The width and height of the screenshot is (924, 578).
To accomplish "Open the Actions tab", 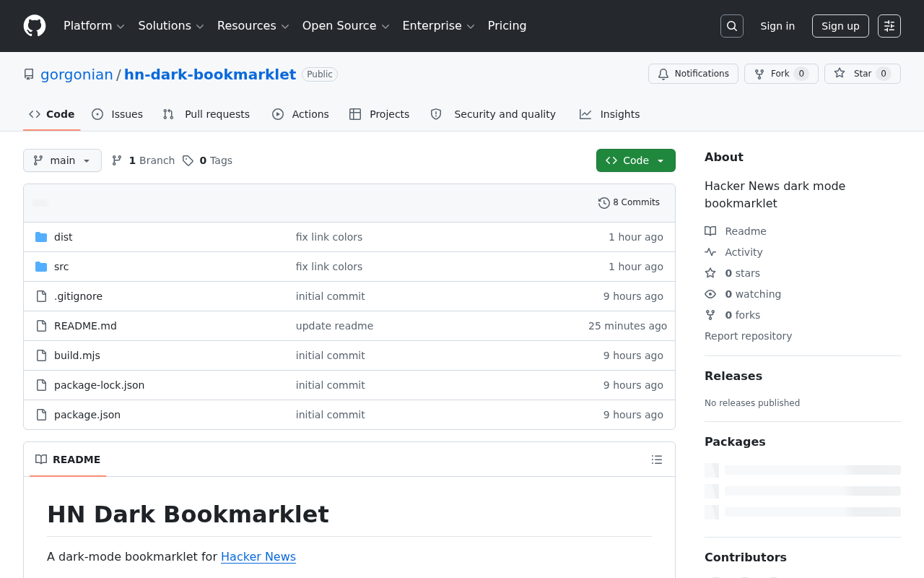I will [x=300, y=114].
